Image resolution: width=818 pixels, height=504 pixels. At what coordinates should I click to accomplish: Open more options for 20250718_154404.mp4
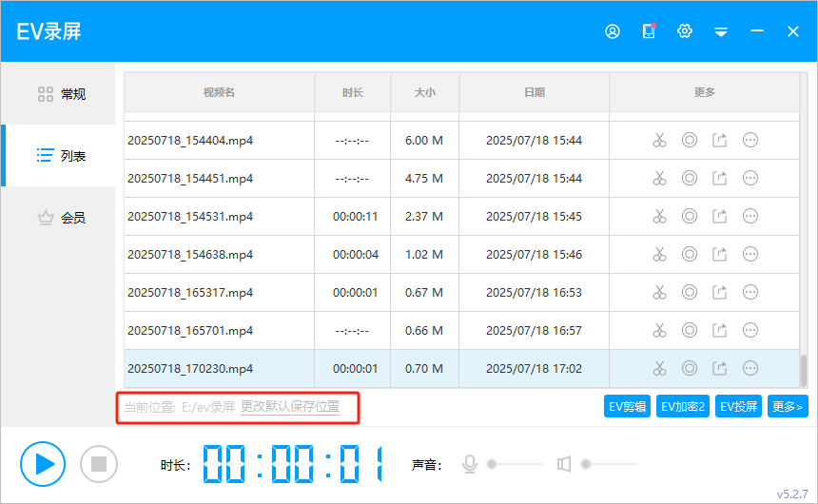click(750, 141)
